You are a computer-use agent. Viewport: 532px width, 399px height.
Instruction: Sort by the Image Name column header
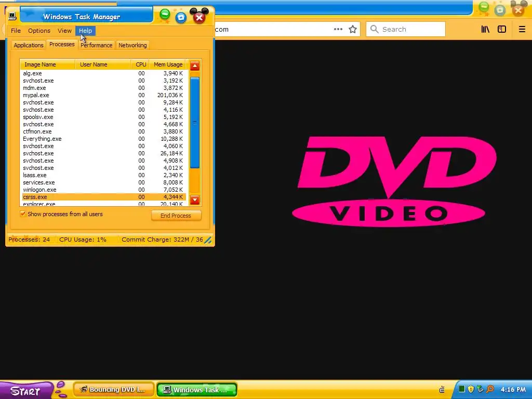point(47,64)
